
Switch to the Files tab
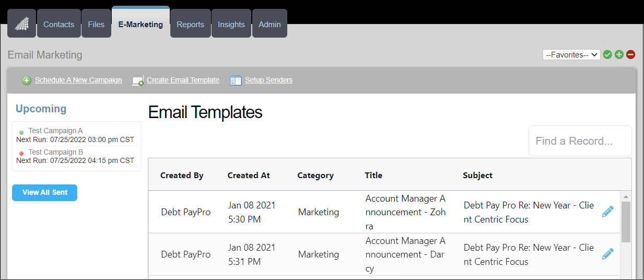[x=96, y=24]
